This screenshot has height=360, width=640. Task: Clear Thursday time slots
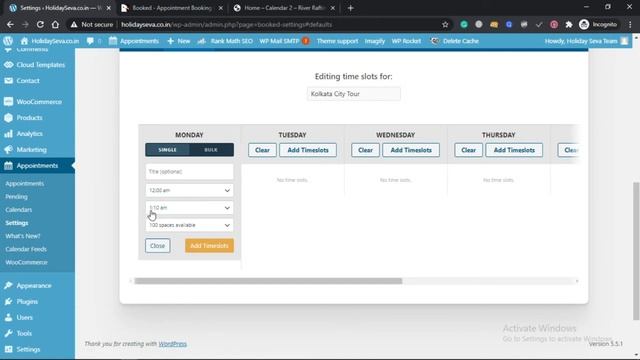pos(468,150)
